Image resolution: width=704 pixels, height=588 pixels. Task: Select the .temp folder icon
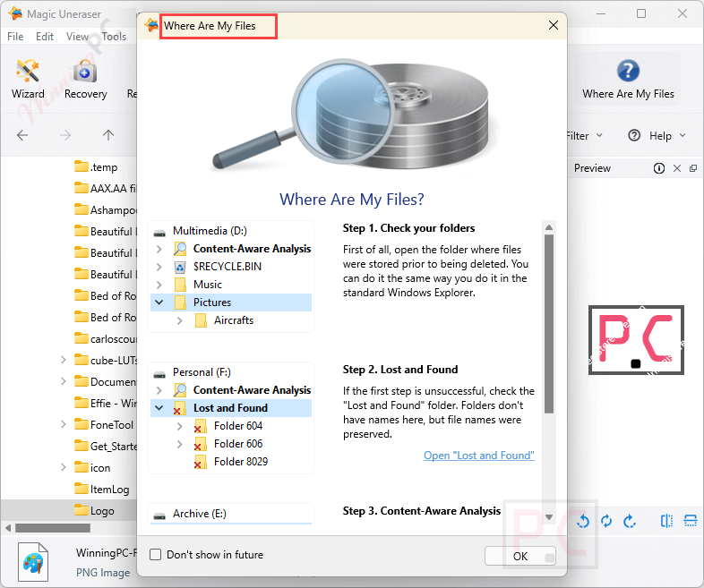82,166
